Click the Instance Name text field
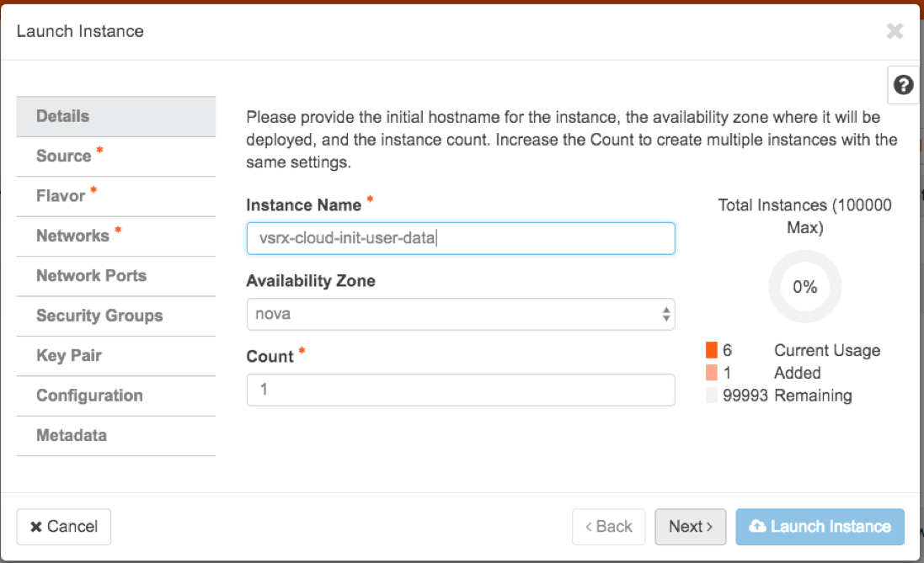924x563 pixels. coord(460,238)
